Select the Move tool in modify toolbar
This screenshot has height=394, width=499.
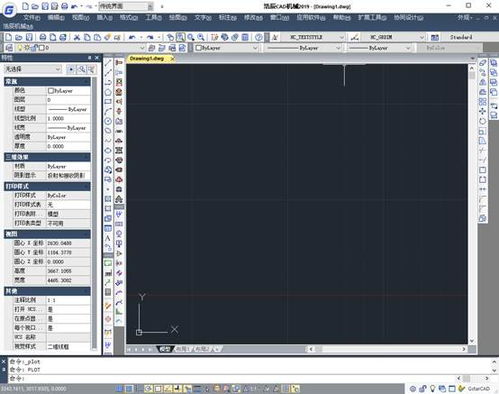point(482,111)
